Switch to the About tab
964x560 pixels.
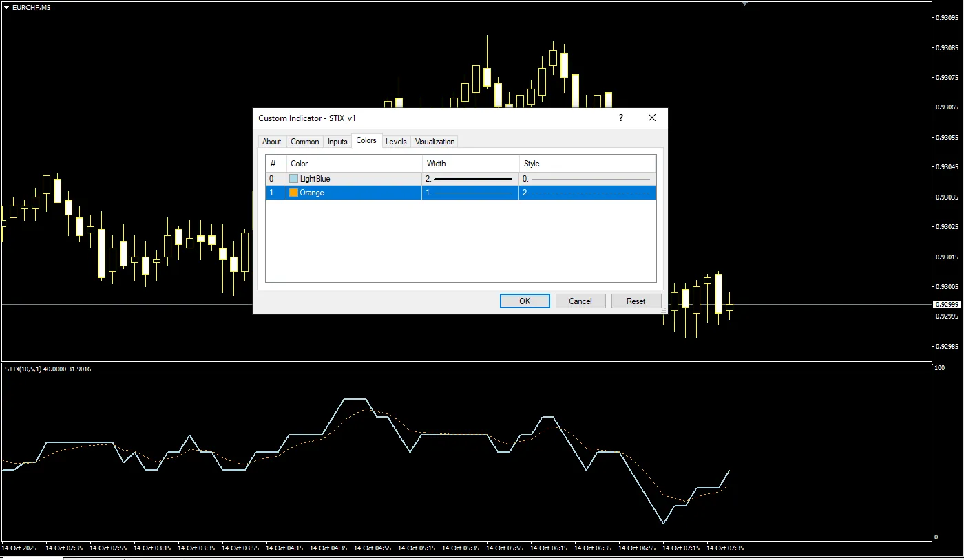(x=272, y=142)
